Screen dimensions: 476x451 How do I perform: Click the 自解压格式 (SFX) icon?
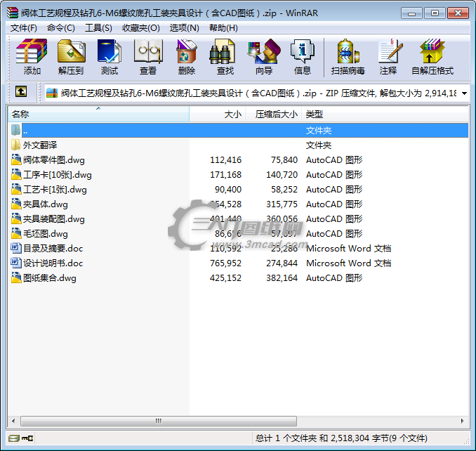432,51
